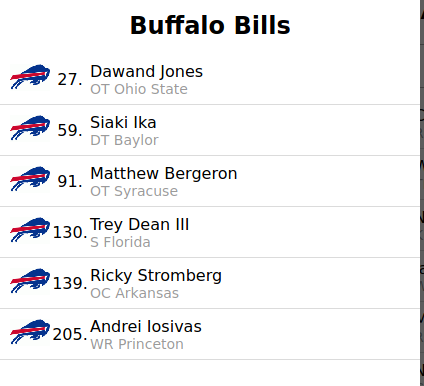
Task: Select Bills logo next to Ricky Stromberg
Action: (30, 281)
